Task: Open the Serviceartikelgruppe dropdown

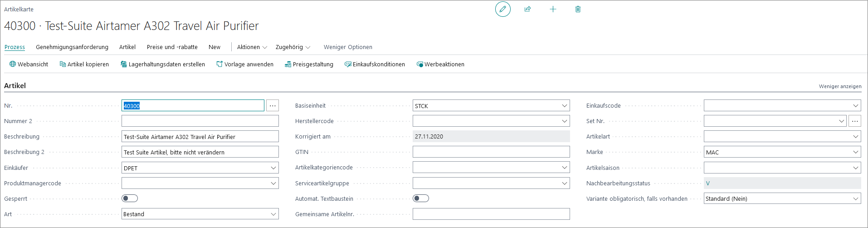Action: [x=565, y=183]
